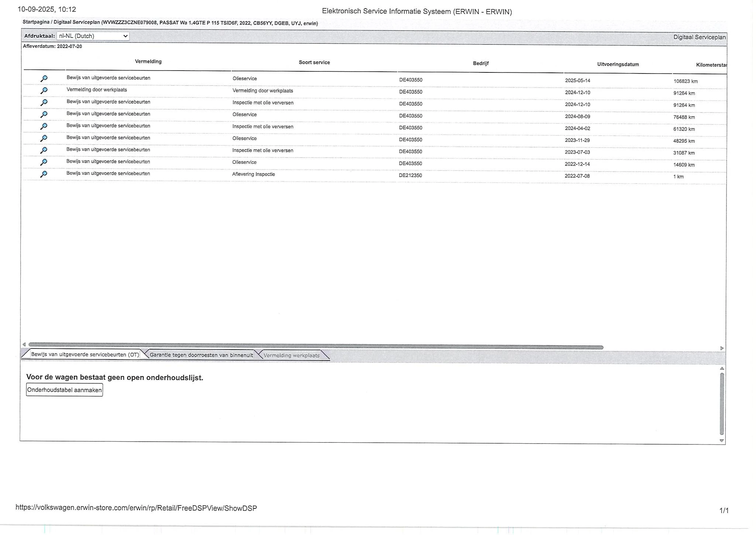This screenshot has height=535, width=756.
Task: Click Onderhoudstabel aanmaken button
Action: click(x=65, y=390)
